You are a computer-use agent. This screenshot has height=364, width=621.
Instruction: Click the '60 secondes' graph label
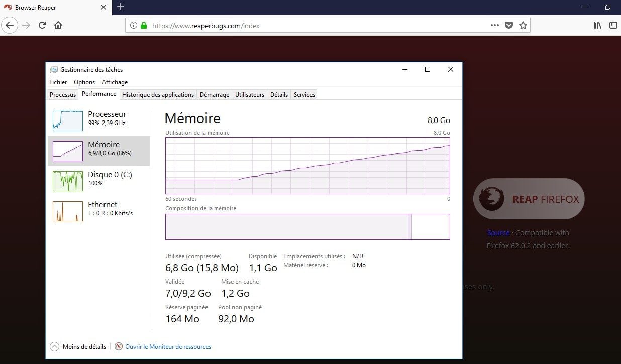pos(181,199)
